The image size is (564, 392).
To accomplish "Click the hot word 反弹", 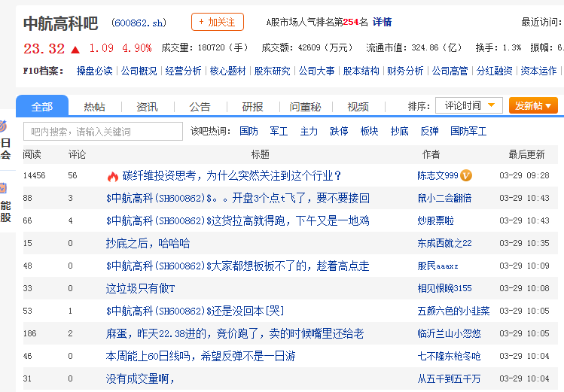I will [x=429, y=131].
